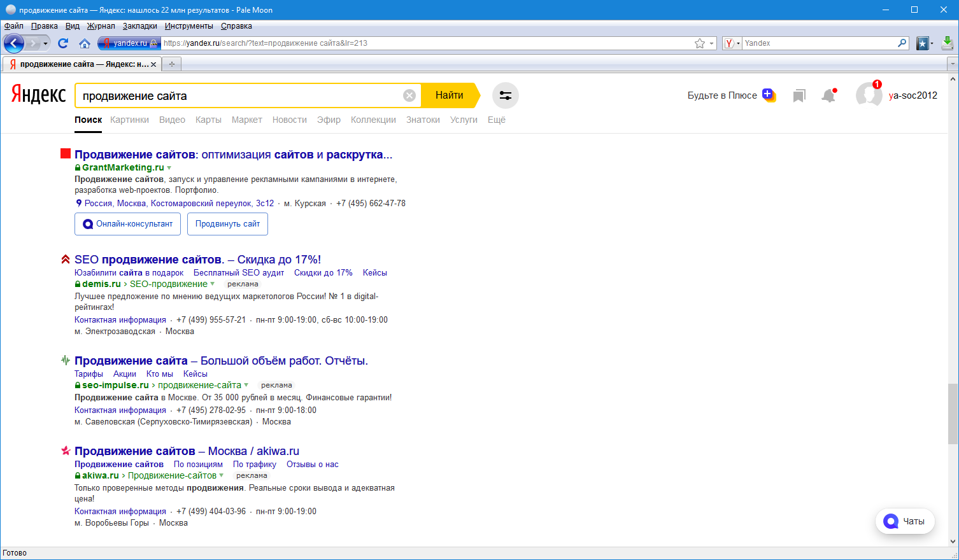Click the Онлайн-консультант button
Viewport: 959px width, 560px height.
(x=127, y=224)
